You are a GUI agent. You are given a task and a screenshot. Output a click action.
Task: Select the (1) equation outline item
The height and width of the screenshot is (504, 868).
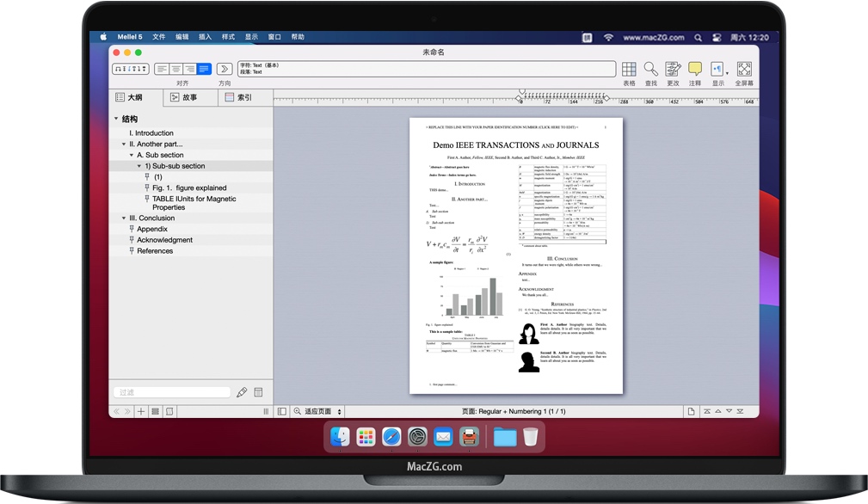[x=157, y=177]
